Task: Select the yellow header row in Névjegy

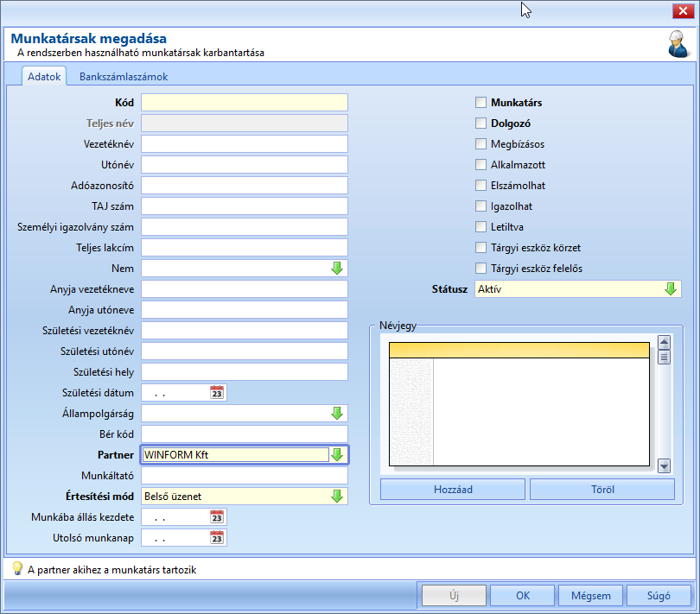Action: tap(519, 350)
